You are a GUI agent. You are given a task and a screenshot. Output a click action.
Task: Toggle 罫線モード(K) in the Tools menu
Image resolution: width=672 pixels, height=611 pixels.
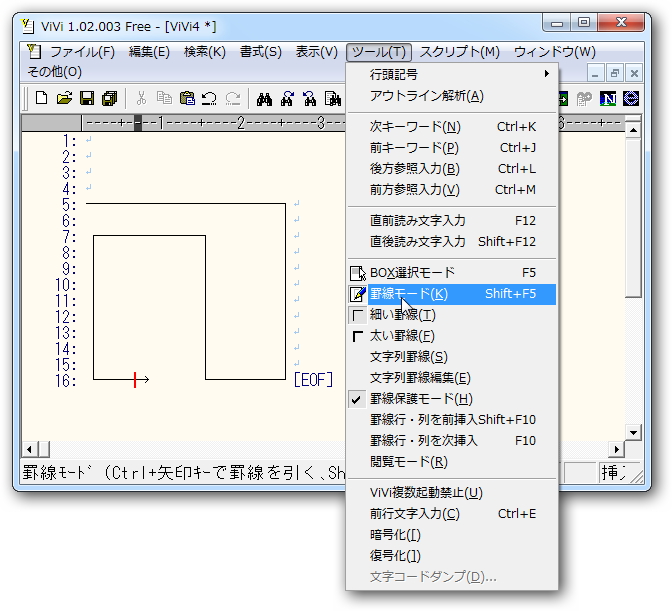point(451,294)
